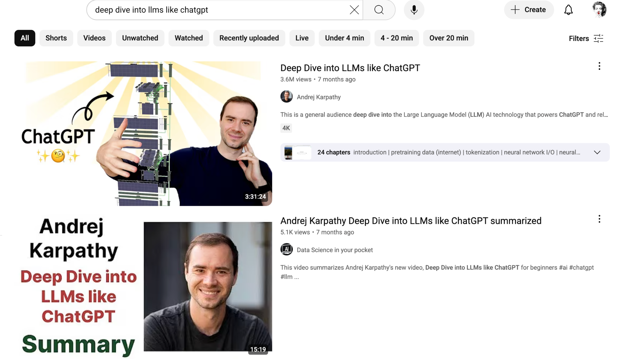The image size is (617, 364).
Task: Click the magnifying glass search button
Action: coord(379,10)
